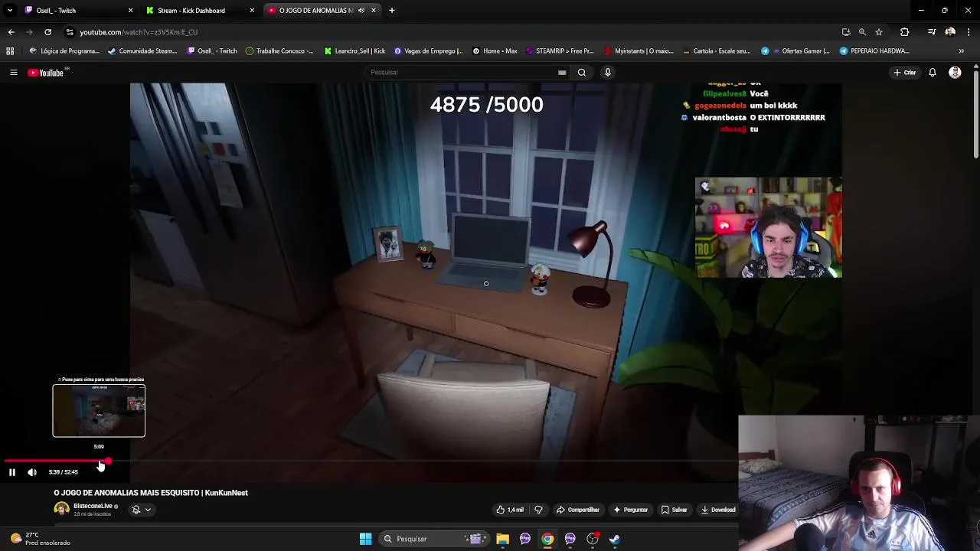Open Comunidade Steam bookmark
This screenshot has width=980, height=551.
(x=143, y=51)
